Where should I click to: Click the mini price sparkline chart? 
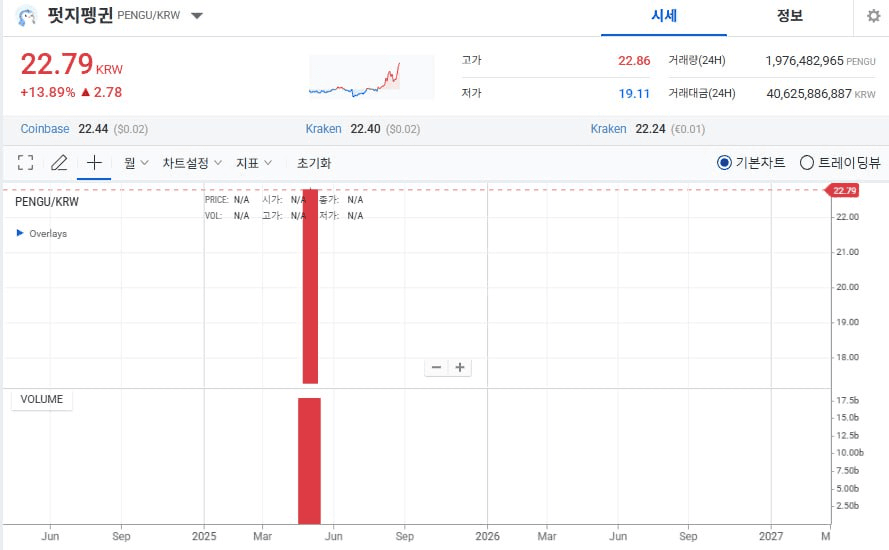tap(371, 77)
